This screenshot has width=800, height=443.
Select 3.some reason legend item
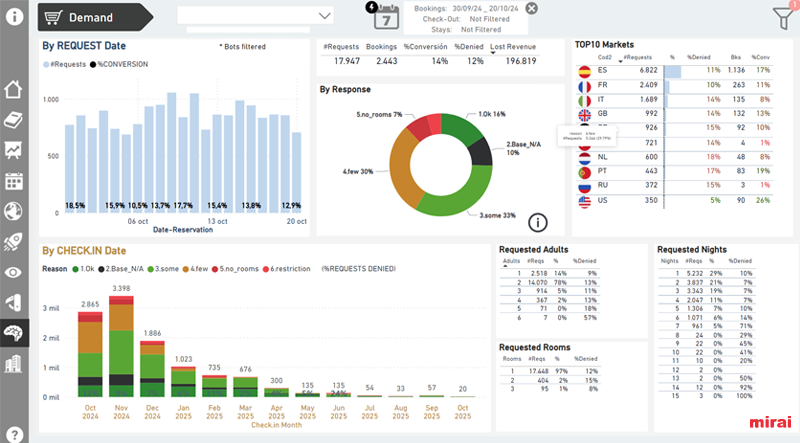pos(163,269)
